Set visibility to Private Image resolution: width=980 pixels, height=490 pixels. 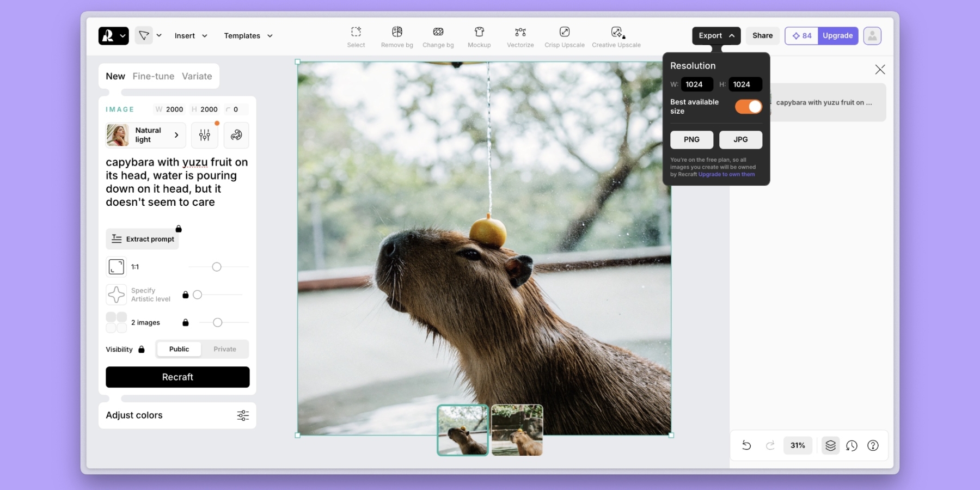point(224,349)
